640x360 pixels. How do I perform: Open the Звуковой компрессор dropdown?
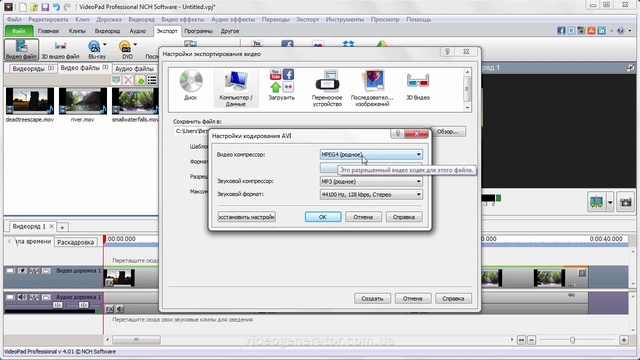point(371,181)
